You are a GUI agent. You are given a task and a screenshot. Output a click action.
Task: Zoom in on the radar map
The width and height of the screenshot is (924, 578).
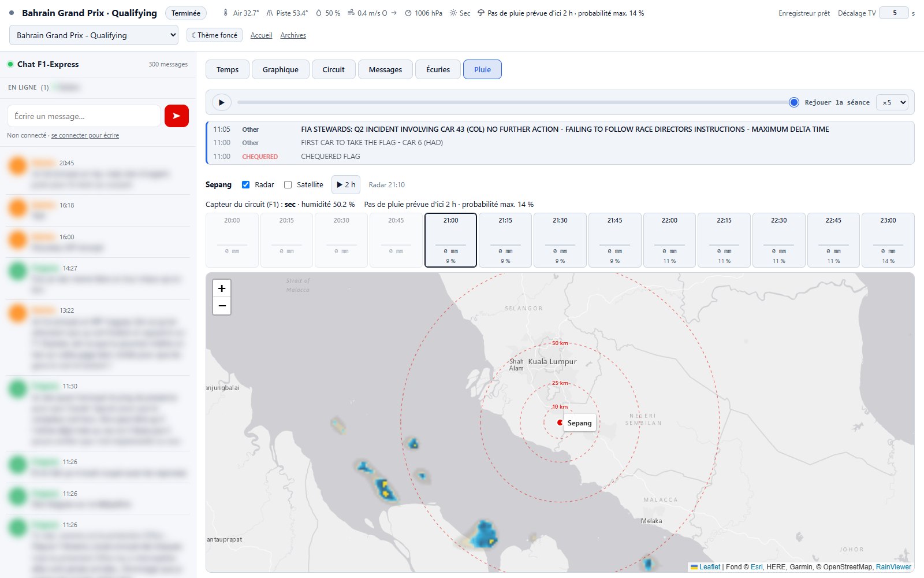coord(222,288)
